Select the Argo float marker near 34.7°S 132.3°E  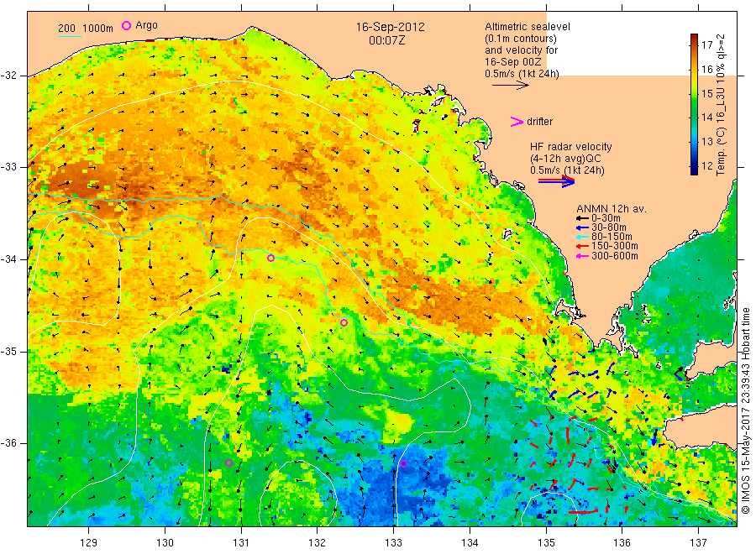click(x=344, y=323)
